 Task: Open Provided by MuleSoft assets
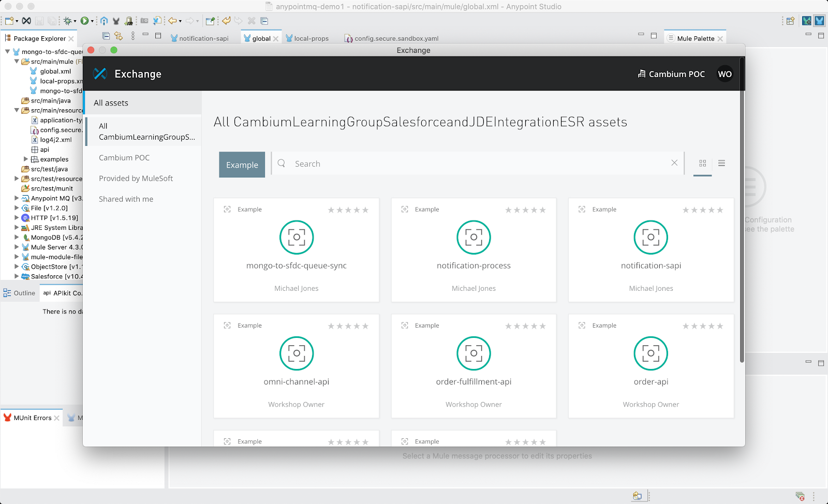(136, 179)
